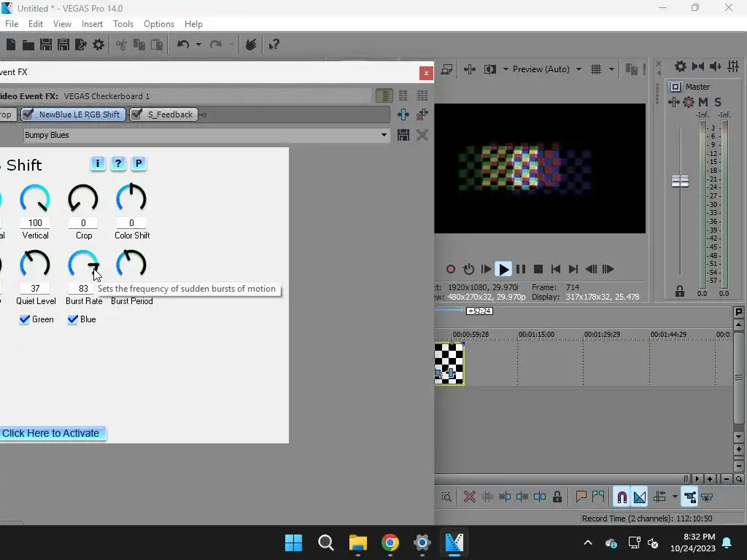Delete preset X icon next to save
The width and height of the screenshot is (747, 560).
(x=422, y=135)
